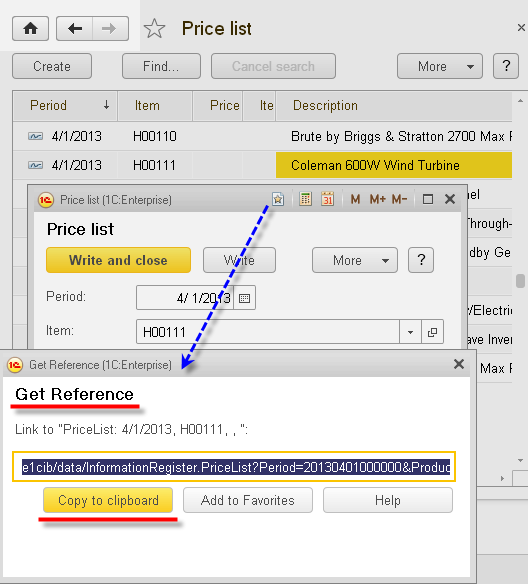This screenshot has height=584, width=528.
Task: Click Copy to clipboard button
Action: [x=108, y=500]
